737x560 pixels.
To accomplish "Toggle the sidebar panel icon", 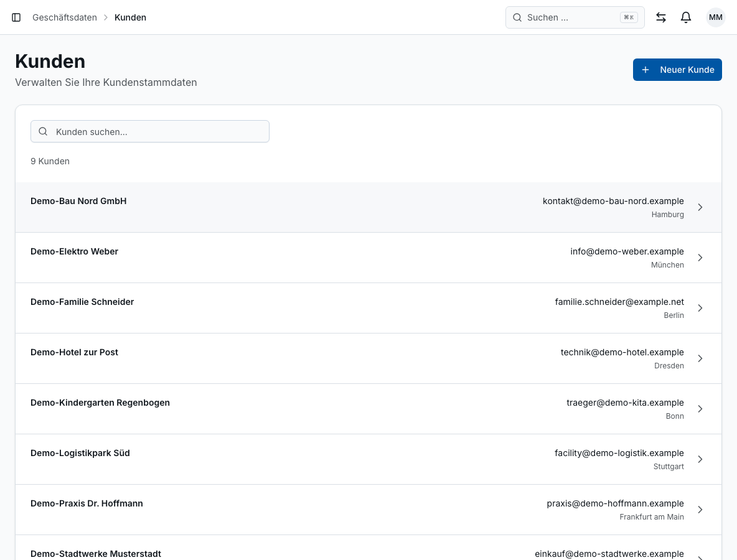I will coord(16,17).
